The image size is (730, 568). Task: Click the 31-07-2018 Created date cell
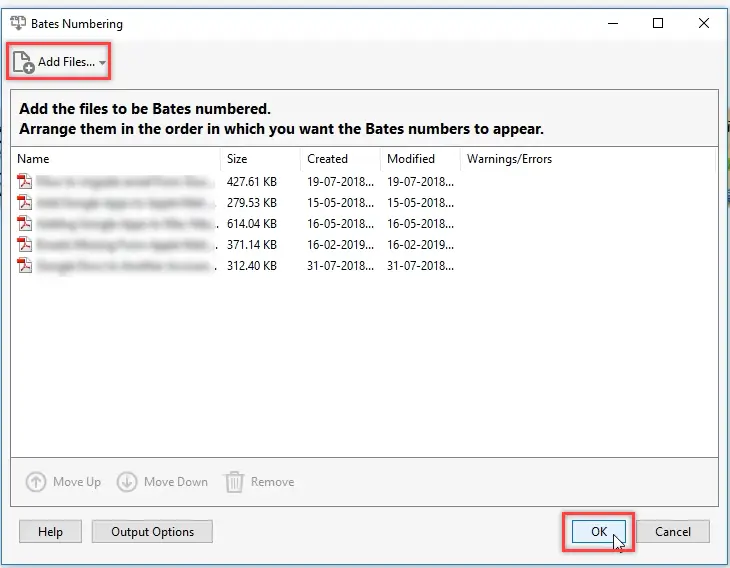coord(340,265)
